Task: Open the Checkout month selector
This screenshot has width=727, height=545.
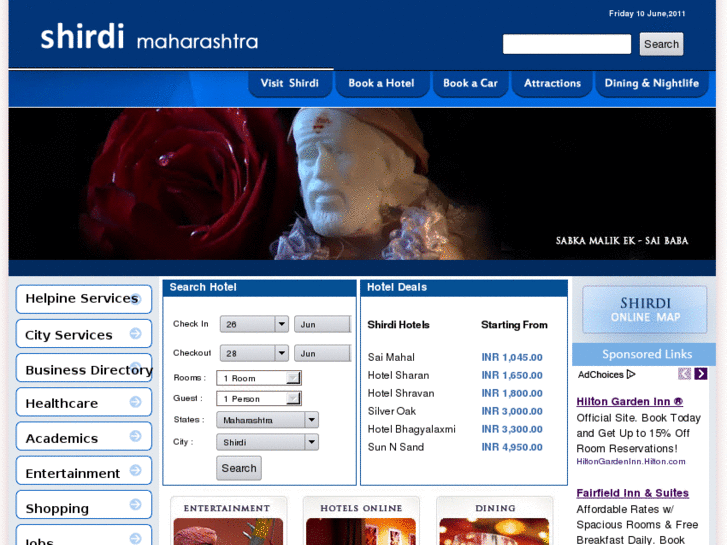Action: point(322,353)
